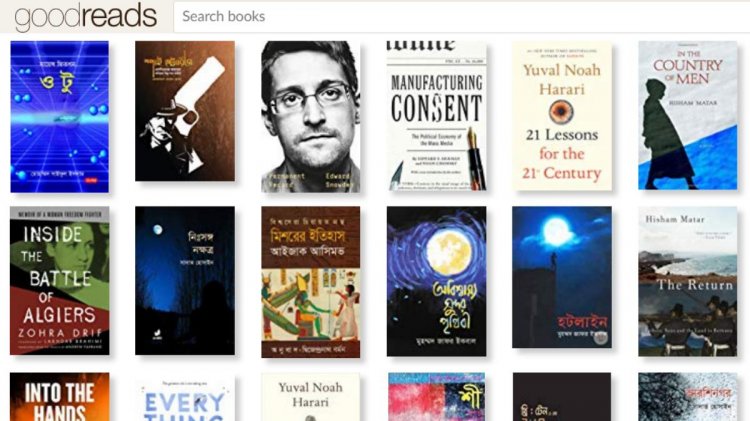The height and width of the screenshot is (421, 750).
Task: Open Inside the Battle of Algiers cover
Action: click(59, 281)
